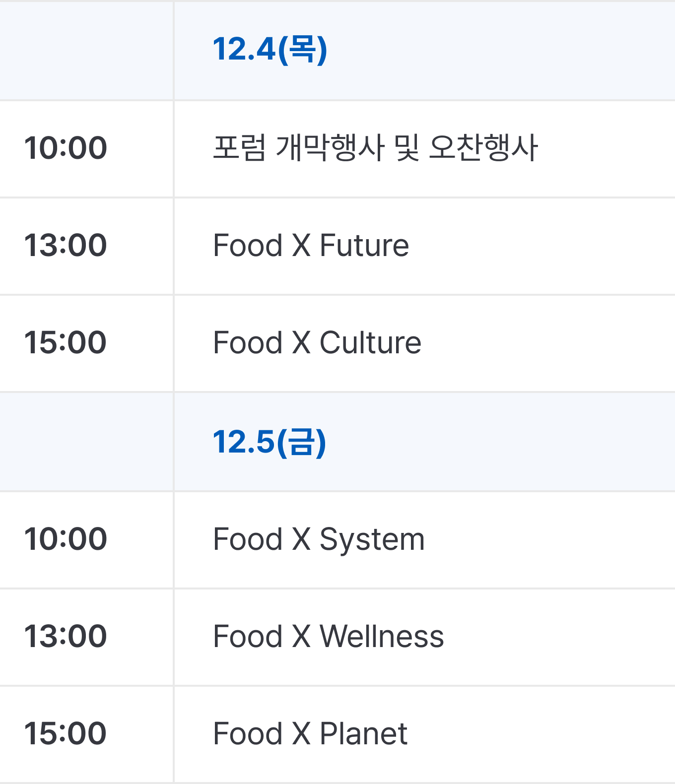Click the 10:00 time beside Food X System

(66, 539)
